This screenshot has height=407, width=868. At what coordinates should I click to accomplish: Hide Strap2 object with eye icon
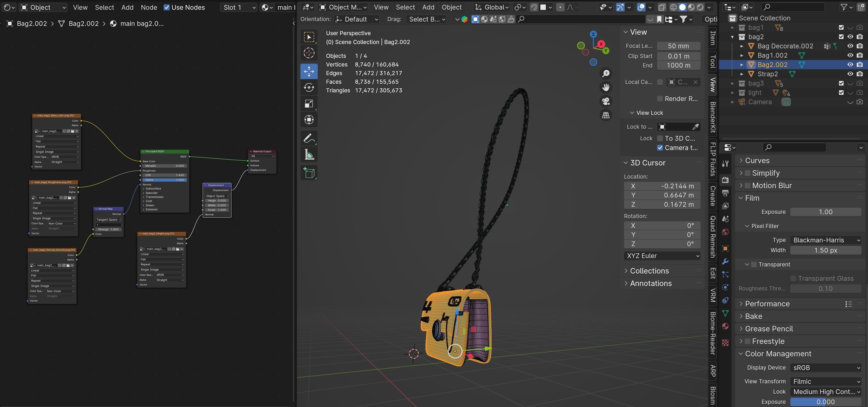point(850,74)
